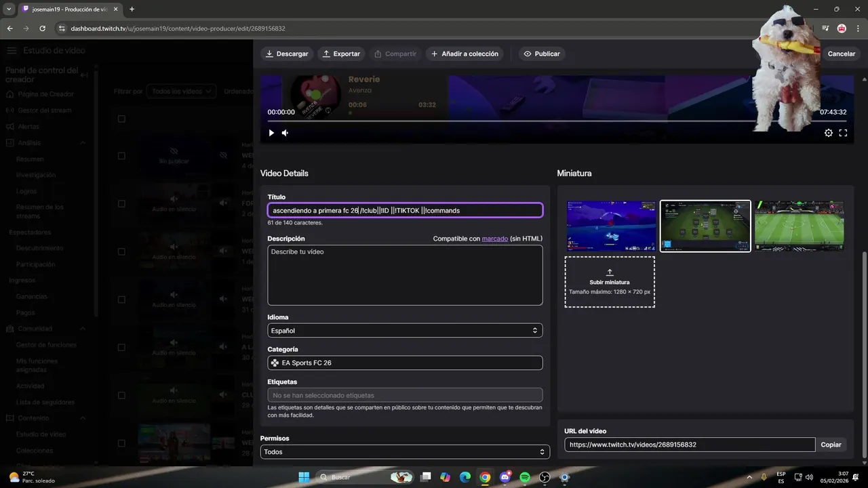Click into the Título input field
Image resolution: width=868 pixels, height=488 pixels.
click(405, 210)
